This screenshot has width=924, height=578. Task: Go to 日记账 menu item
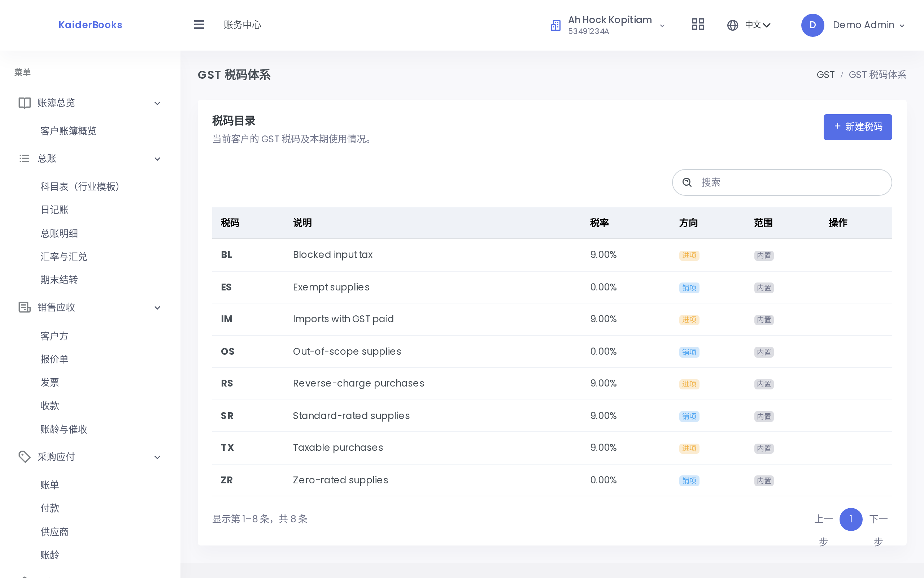[x=55, y=210]
